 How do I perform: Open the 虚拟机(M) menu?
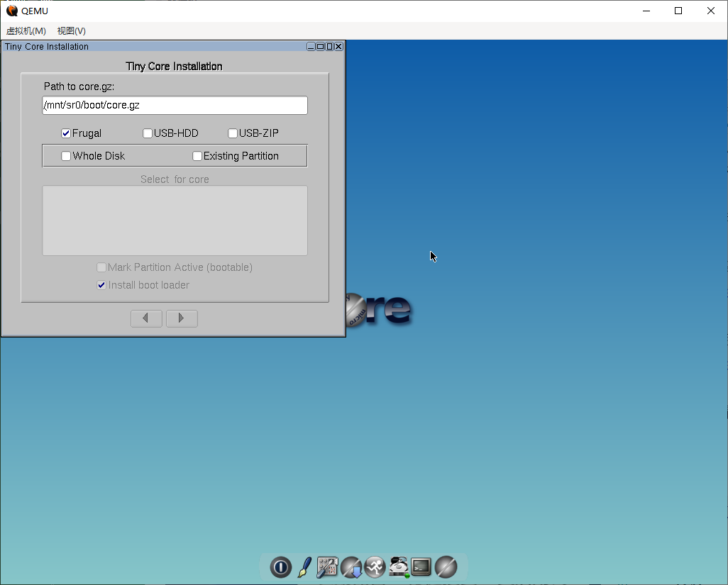coord(26,31)
